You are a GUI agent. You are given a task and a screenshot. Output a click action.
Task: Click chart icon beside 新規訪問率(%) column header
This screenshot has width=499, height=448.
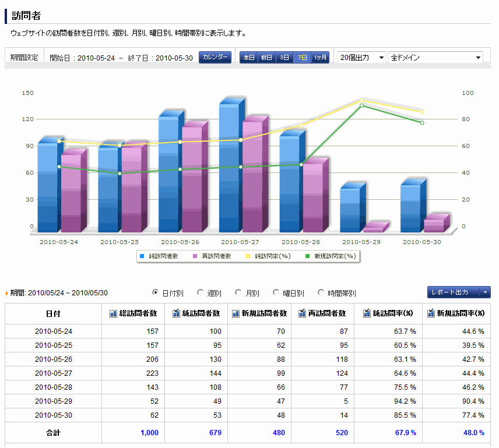[x=431, y=313]
